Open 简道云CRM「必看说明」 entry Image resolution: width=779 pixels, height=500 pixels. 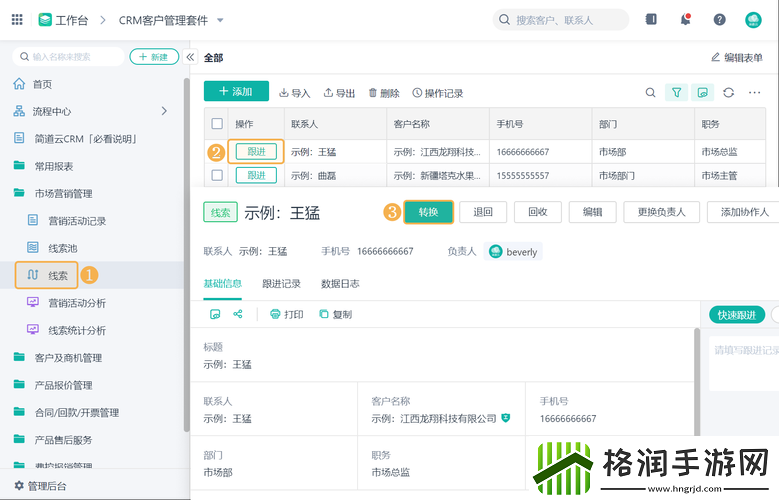(x=85, y=139)
